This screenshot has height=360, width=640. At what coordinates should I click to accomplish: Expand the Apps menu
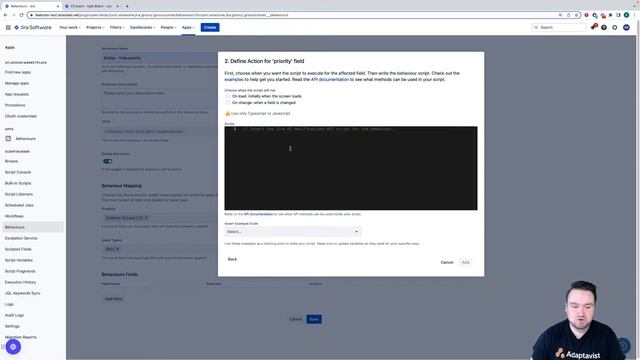tap(188, 27)
